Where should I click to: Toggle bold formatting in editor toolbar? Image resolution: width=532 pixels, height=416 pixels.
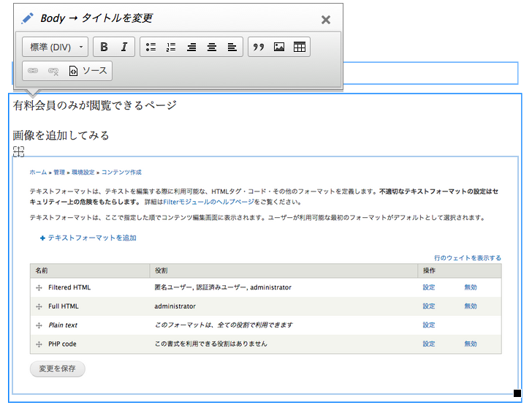pos(104,47)
